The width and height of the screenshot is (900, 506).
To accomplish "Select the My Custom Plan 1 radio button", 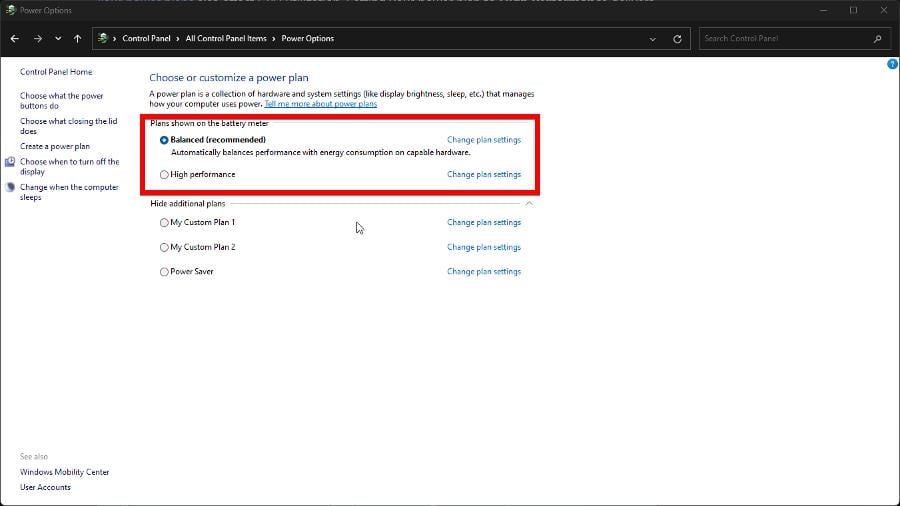I will pyautogui.click(x=164, y=223).
